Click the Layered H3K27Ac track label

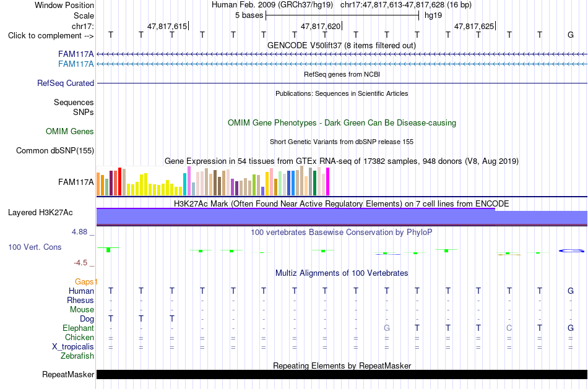click(40, 213)
